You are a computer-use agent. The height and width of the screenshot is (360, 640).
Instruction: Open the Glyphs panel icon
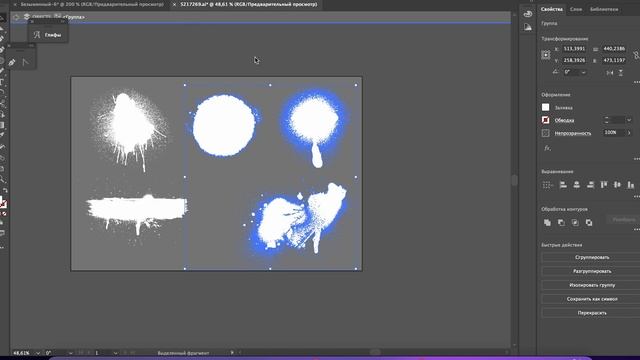[x=37, y=35]
